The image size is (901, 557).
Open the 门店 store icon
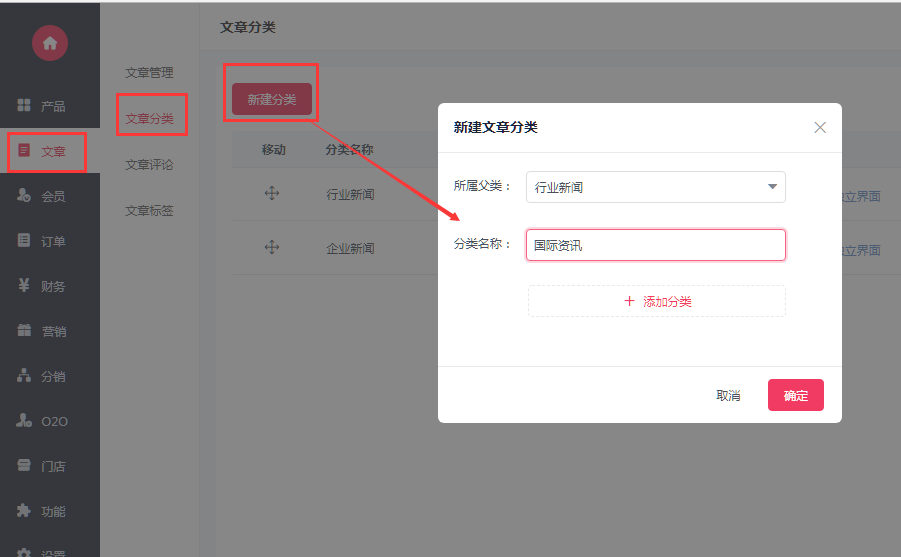(24, 465)
